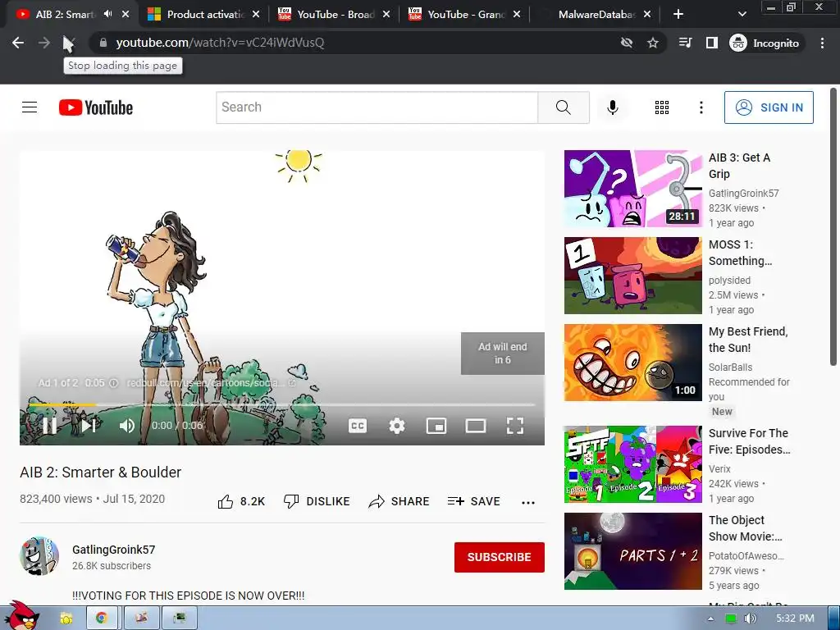Click the search magnifier button
Screen dimensions: 840x630
[x=564, y=107]
